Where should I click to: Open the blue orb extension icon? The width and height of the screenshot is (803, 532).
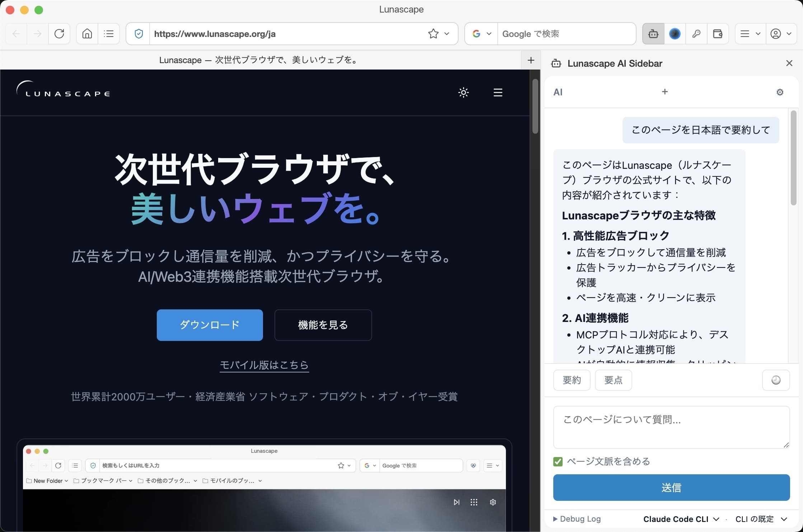tap(675, 34)
